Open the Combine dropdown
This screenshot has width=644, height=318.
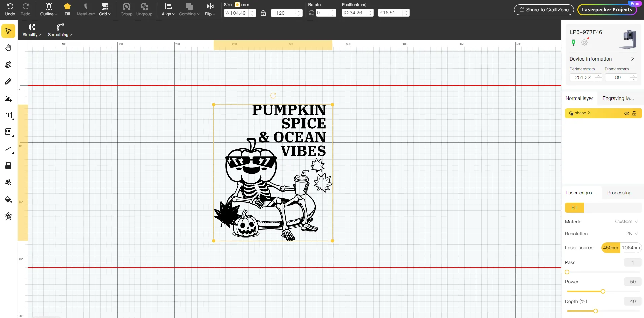(x=189, y=9)
